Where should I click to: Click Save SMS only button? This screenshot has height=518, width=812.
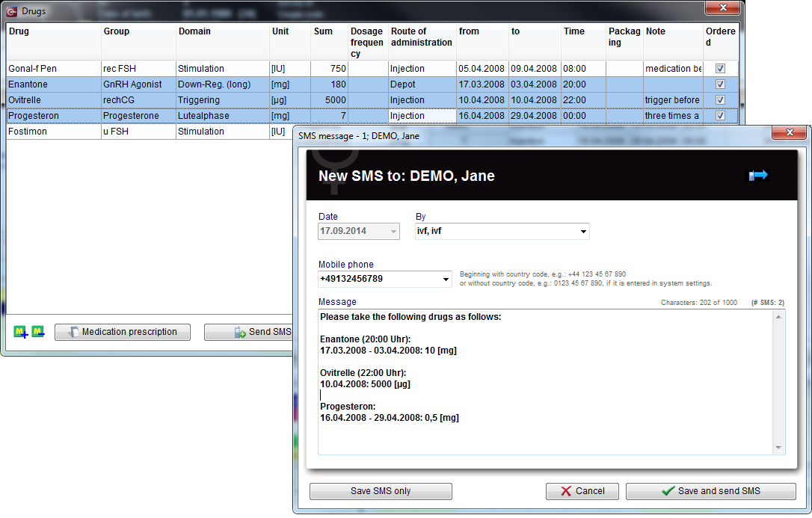(381, 491)
